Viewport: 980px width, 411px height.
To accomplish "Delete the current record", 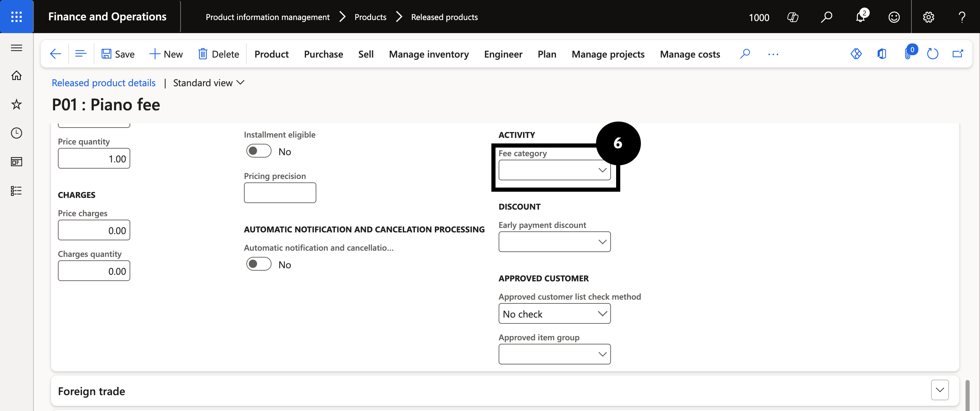I will [x=218, y=54].
